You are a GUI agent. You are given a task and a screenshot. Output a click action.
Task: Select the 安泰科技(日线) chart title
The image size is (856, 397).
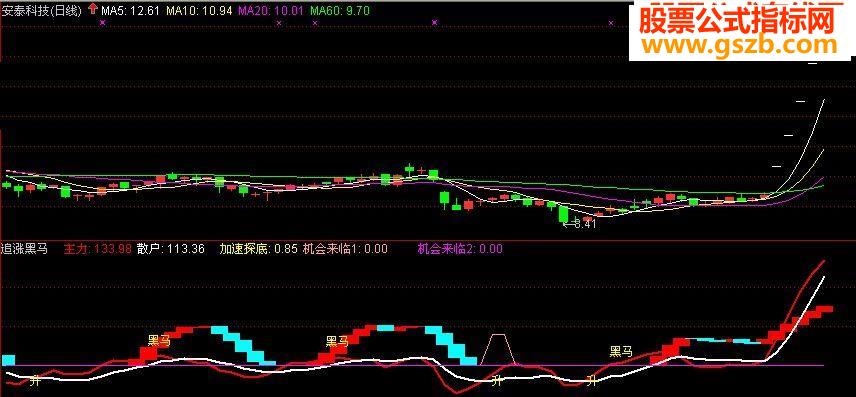click(x=42, y=9)
